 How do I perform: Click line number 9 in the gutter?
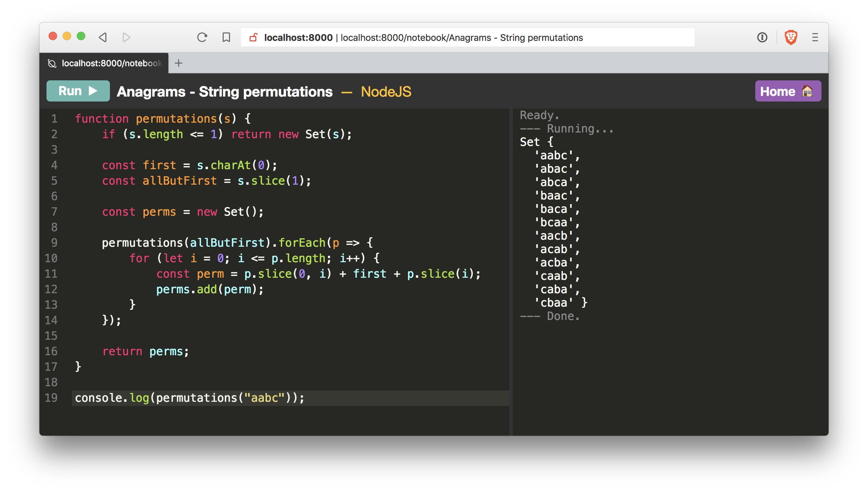point(54,242)
